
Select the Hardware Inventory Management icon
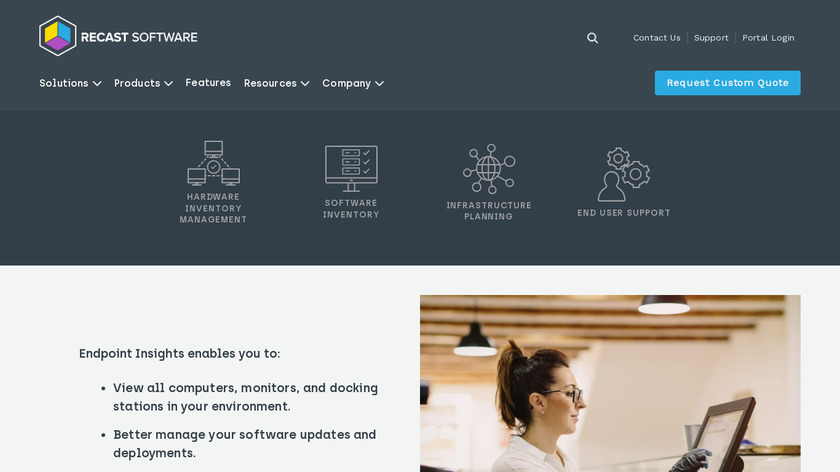(x=213, y=163)
